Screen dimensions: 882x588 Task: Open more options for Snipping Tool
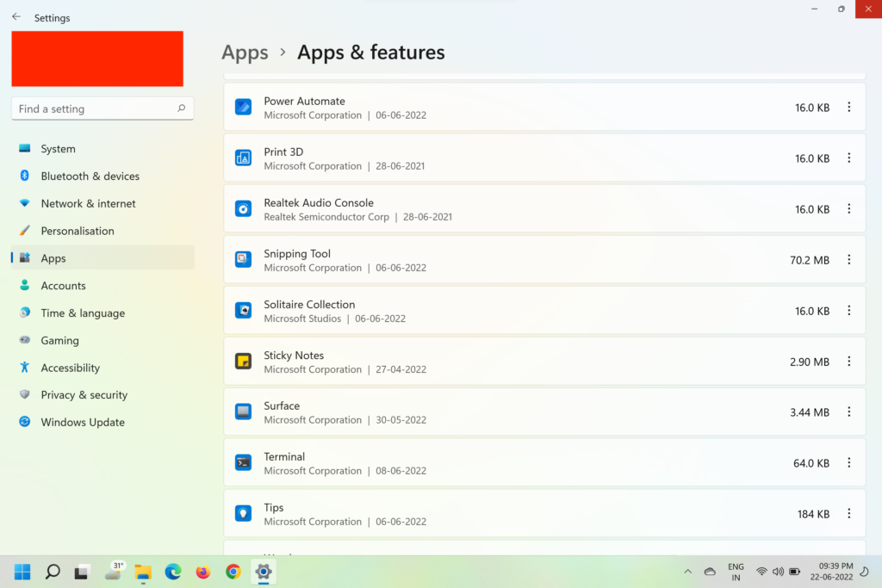click(x=848, y=259)
